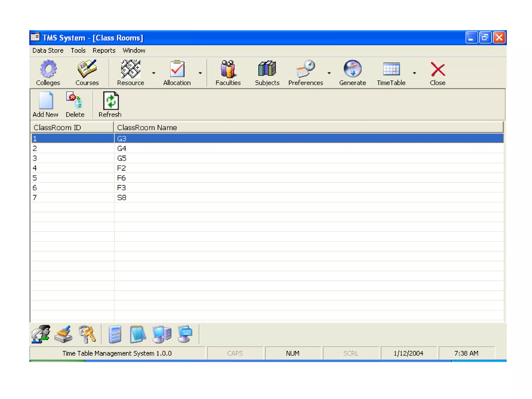Click the Refresh icon

tap(111, 100)
